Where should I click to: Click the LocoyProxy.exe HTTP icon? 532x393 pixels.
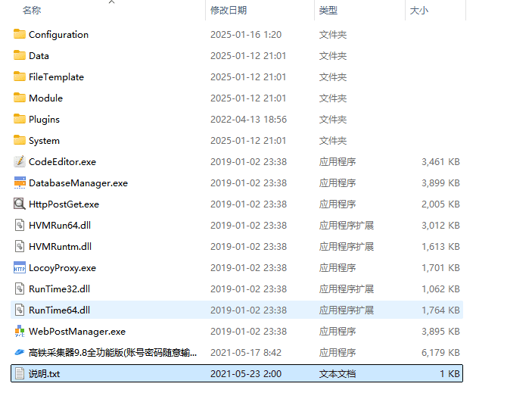coord(20,267)
